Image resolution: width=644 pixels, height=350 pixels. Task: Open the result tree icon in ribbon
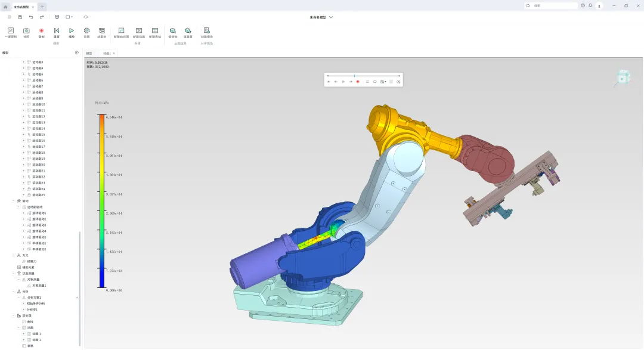tap(102, 31)
